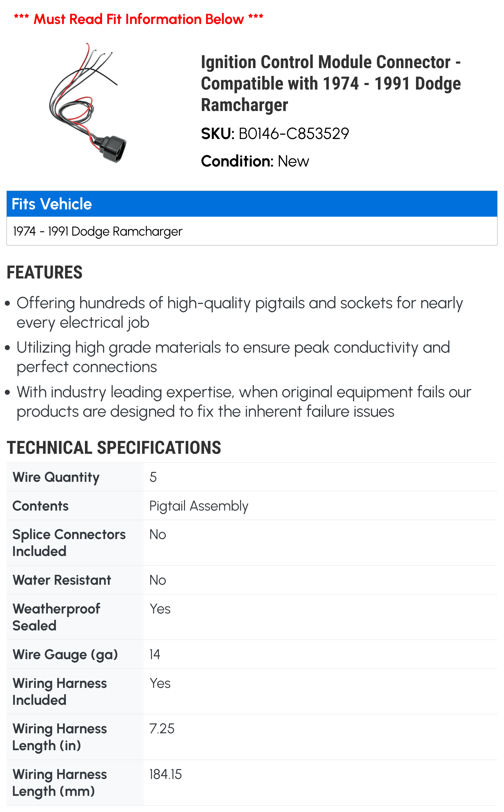Select the 1974 - 1991 Dodge Ramcharger row
Image resolution: width=504 pixels, height=812 pixels.
(252, 231)
